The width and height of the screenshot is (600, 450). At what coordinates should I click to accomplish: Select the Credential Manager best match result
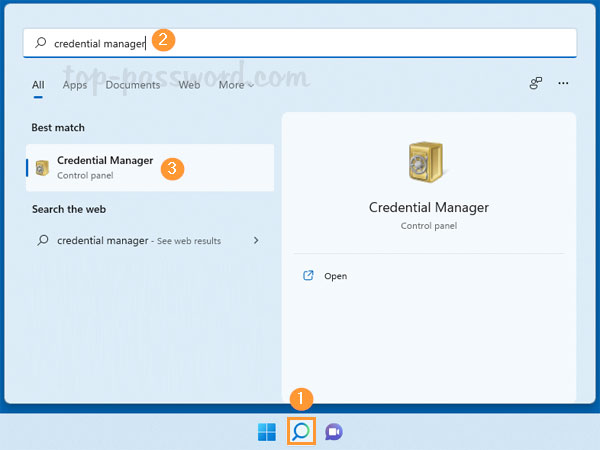105,167
